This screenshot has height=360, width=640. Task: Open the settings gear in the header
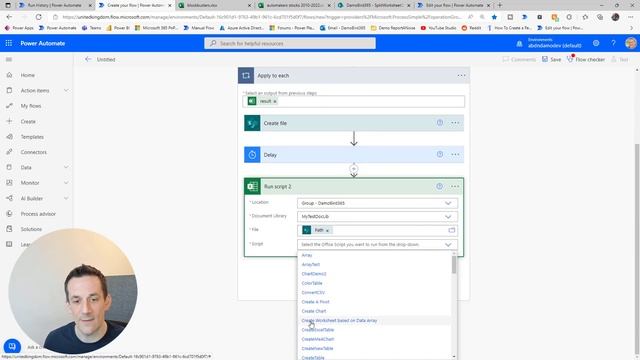[x=596, y=43]
